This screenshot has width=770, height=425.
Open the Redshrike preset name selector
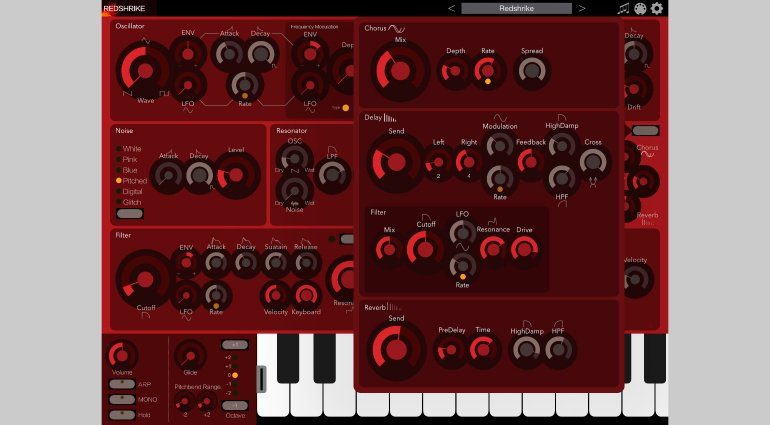pyautogui.click(x=516, y=9)
